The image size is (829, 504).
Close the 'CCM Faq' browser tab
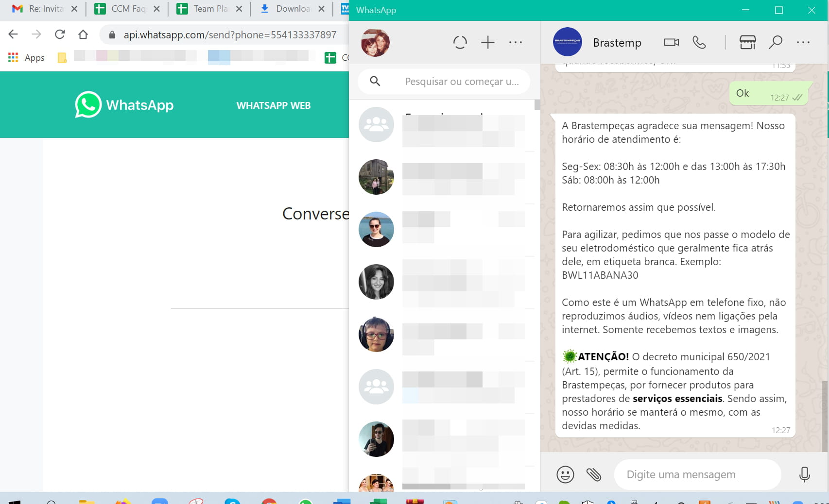pyautogui.click(x=156, y=9)
